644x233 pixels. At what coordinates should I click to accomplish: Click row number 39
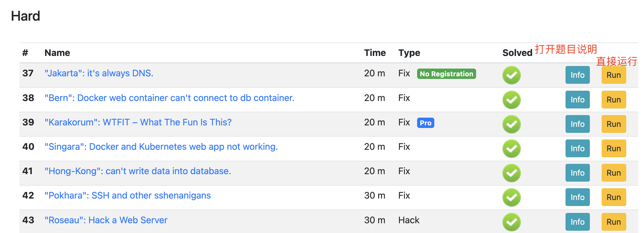28,122
